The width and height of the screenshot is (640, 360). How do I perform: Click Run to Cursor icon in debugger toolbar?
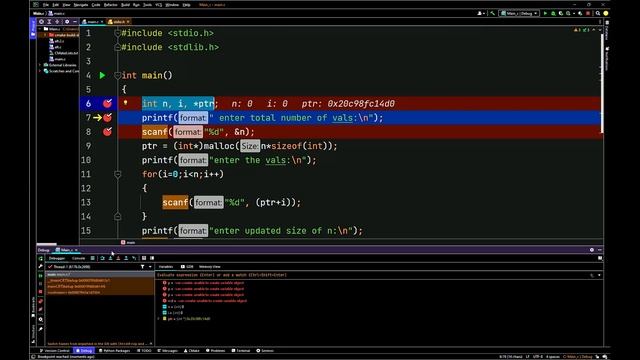pos(134,258)
